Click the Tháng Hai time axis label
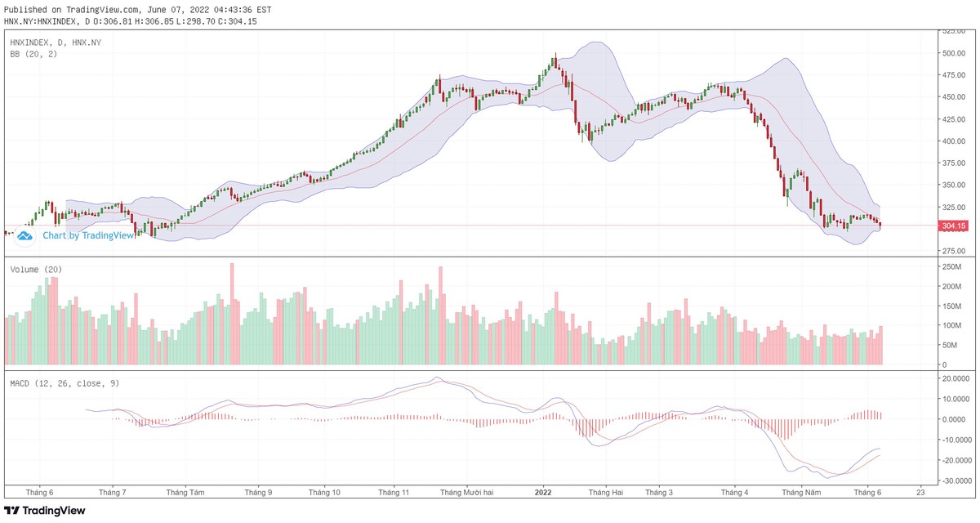980x523 pixels. click(605, 493)
